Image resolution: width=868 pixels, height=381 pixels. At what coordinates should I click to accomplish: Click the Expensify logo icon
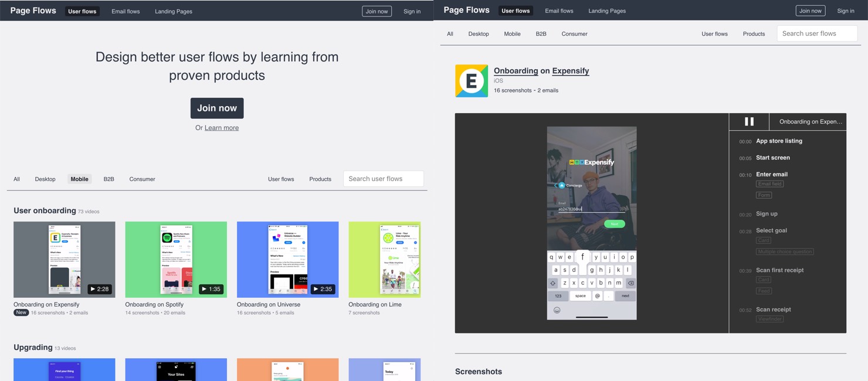(x=472, y=81)
